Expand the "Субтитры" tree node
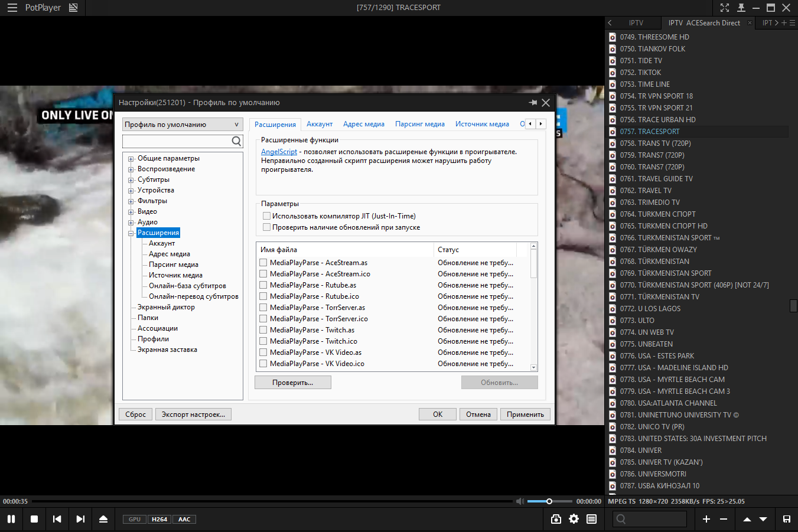This screenshot has width=798, height=532. 131,180
